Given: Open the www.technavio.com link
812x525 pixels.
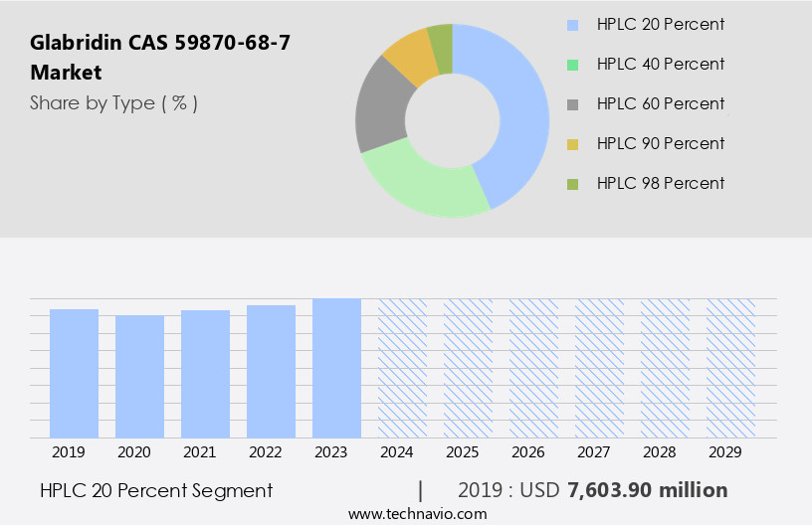Looking at the screenshot, I should point(418,514).
